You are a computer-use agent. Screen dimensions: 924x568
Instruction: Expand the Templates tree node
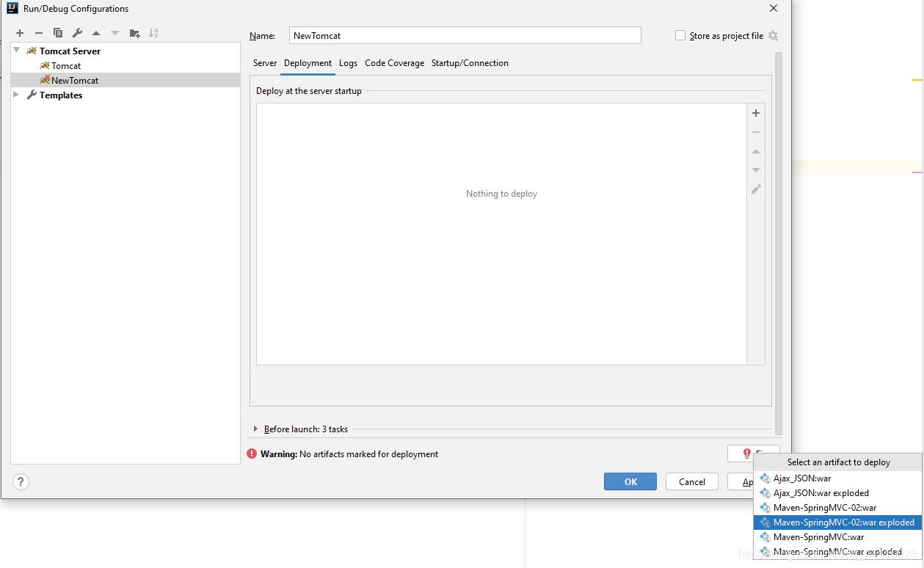[x=16, y=95]
